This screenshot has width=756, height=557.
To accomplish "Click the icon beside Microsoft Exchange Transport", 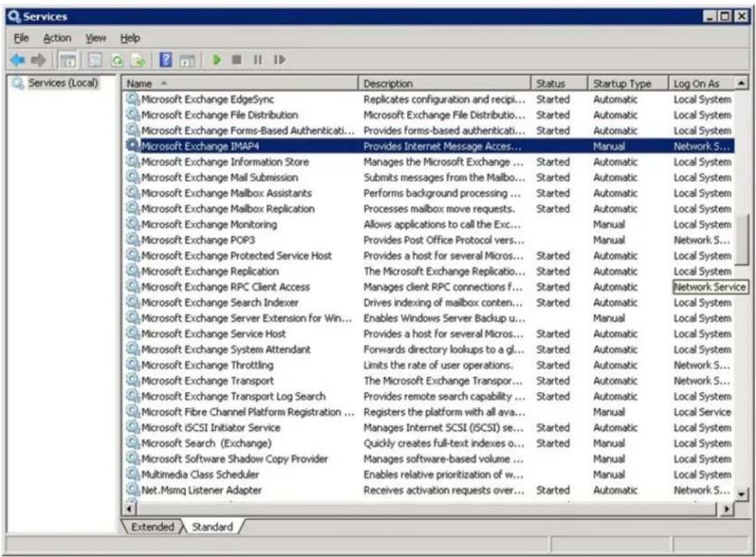I will point(132,380).
